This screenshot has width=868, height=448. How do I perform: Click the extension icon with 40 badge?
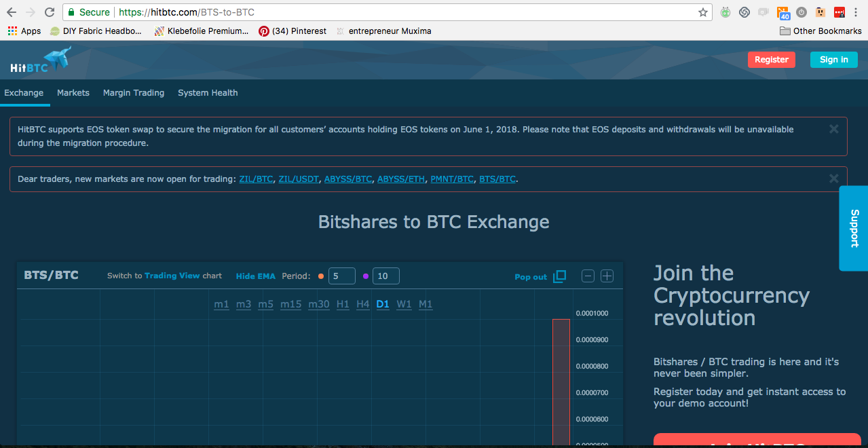(783, 12)
